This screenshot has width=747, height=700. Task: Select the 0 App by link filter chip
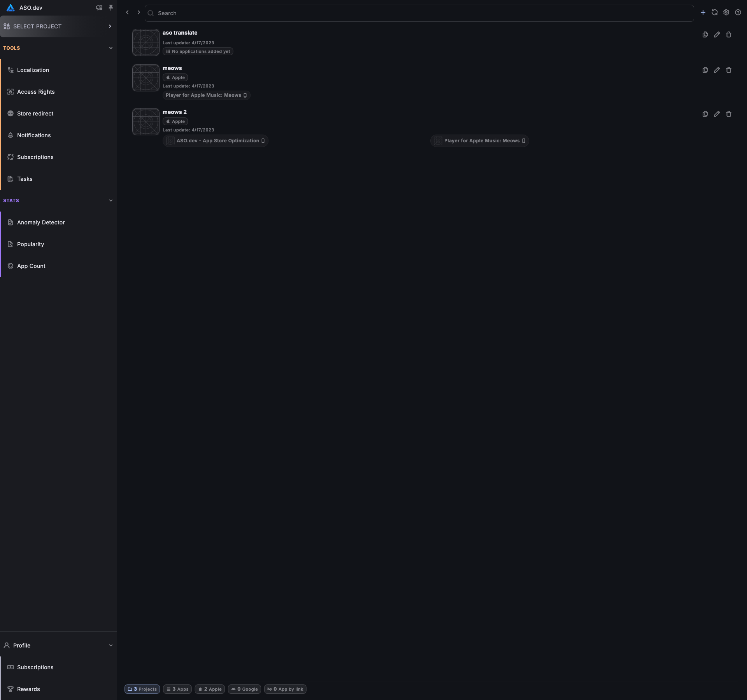[x=285, y=689]
